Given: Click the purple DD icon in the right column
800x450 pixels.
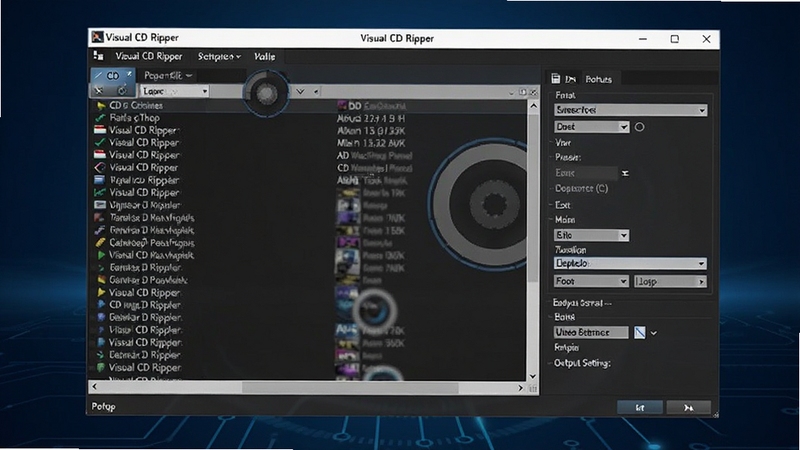Looking at the screenshot, I should [x=342, y=106].
